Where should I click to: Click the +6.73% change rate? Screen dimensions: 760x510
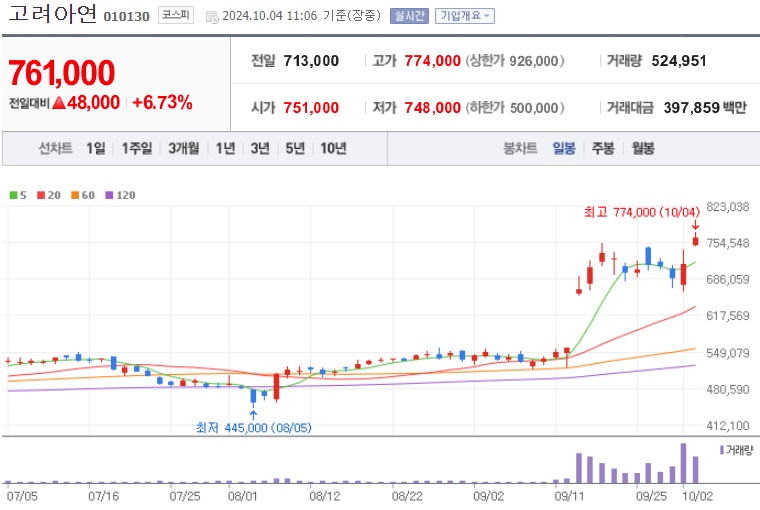[162, 103]
